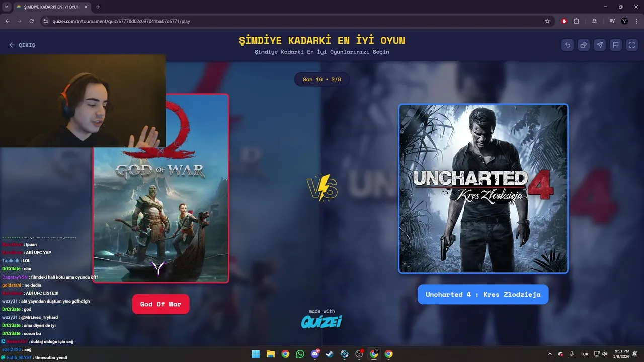Viewport: 644px width, 362px height.
Task: Open Discord from the taskbar
Action: (315, 354)
